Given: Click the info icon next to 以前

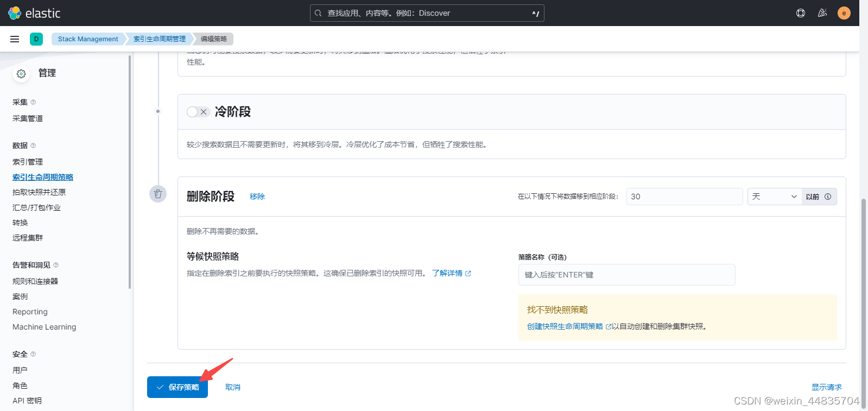Looking at the screenshot, I should [828, 197].
